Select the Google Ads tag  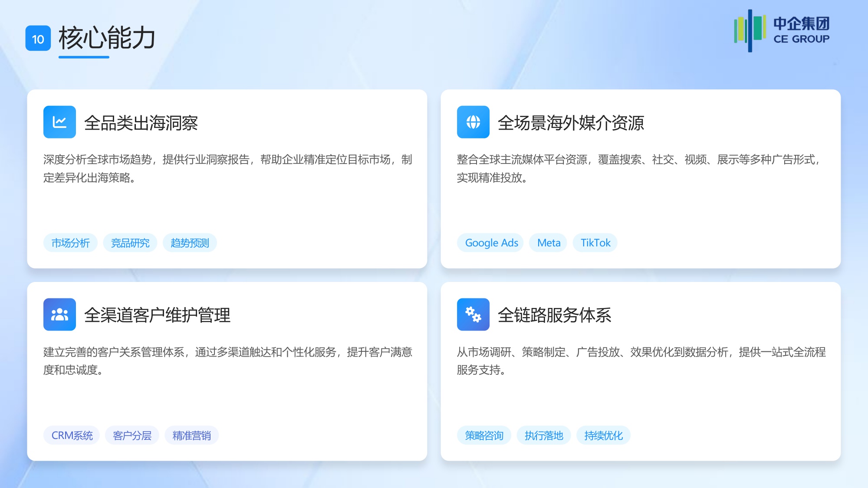[491, 243]
